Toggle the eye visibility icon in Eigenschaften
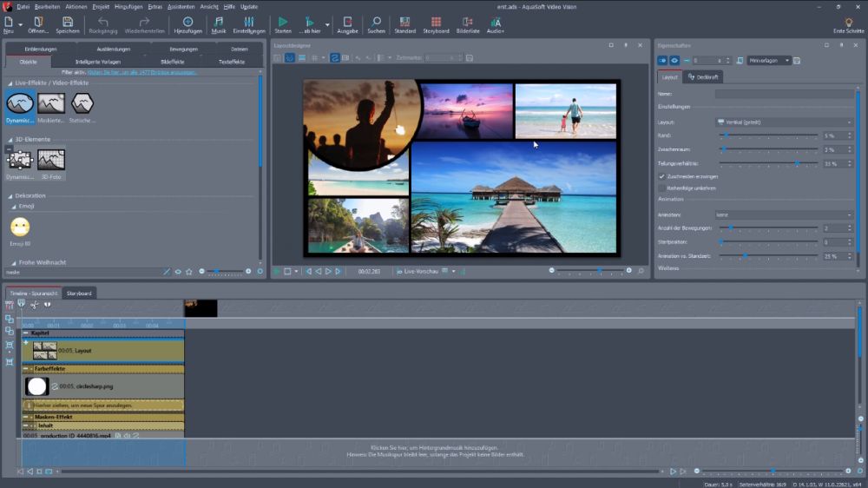This screenshot has height=488, width=868. pos(674,61)
